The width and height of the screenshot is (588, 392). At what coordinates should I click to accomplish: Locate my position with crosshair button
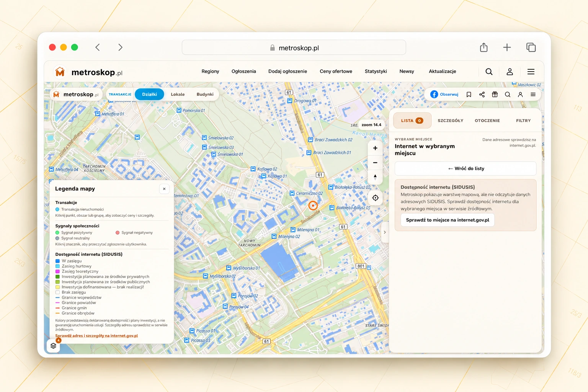(x=376, y=198)
